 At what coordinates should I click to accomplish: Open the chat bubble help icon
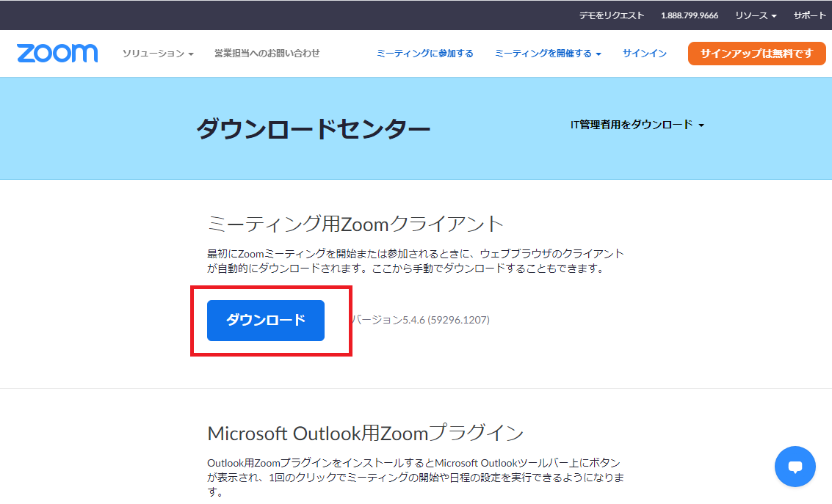coord(795,467)
